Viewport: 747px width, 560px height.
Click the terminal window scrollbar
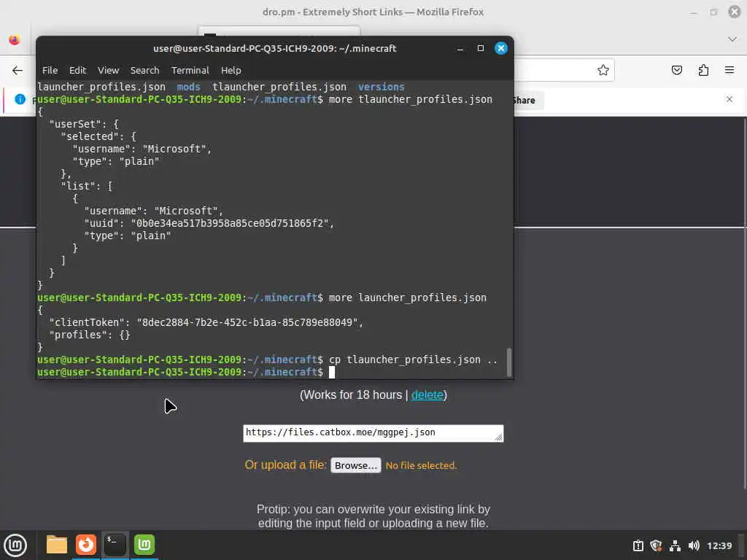(508, 362)
